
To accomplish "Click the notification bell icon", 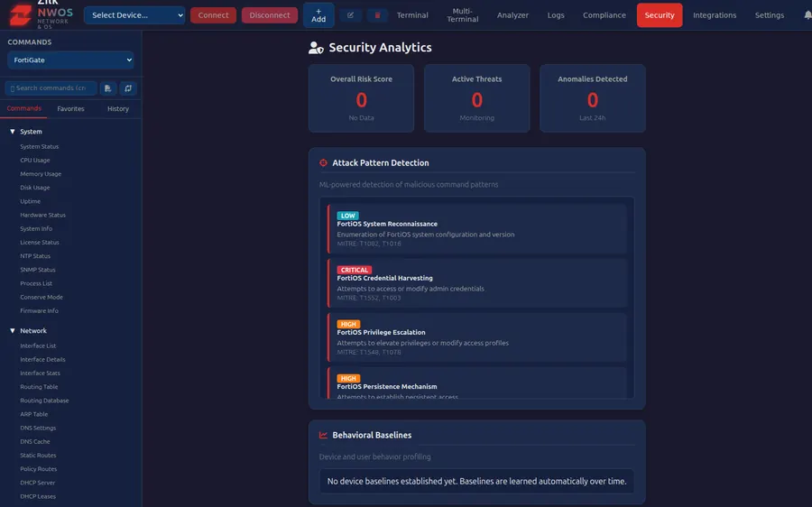I will tap(807, 15).
